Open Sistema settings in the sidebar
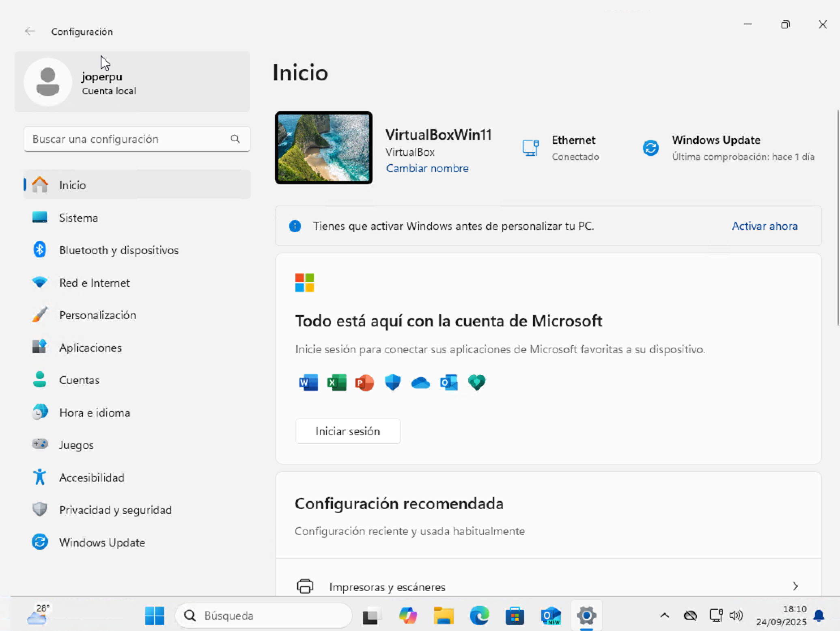 [137, 218]
